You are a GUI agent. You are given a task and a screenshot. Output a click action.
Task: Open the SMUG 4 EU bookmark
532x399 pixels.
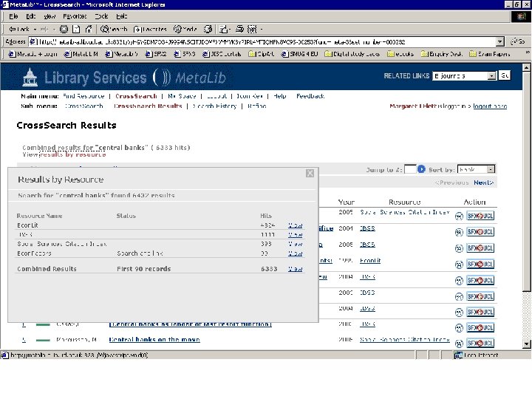299,54
